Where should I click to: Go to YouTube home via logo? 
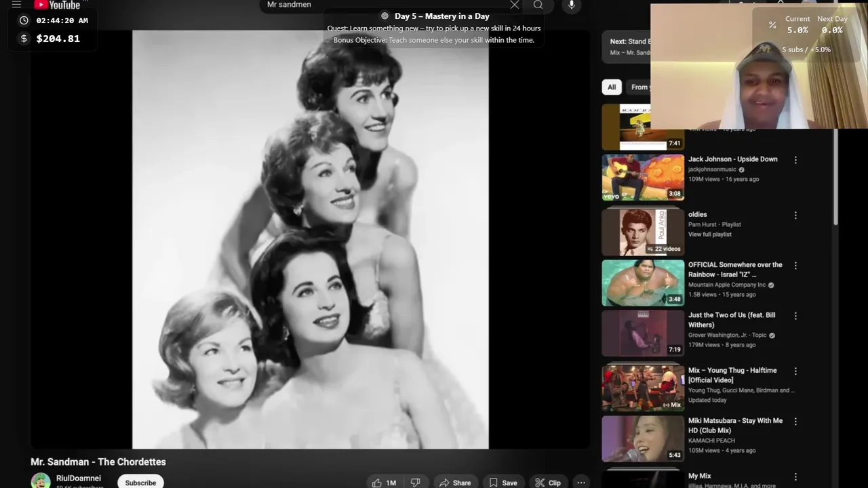(58, 5)
